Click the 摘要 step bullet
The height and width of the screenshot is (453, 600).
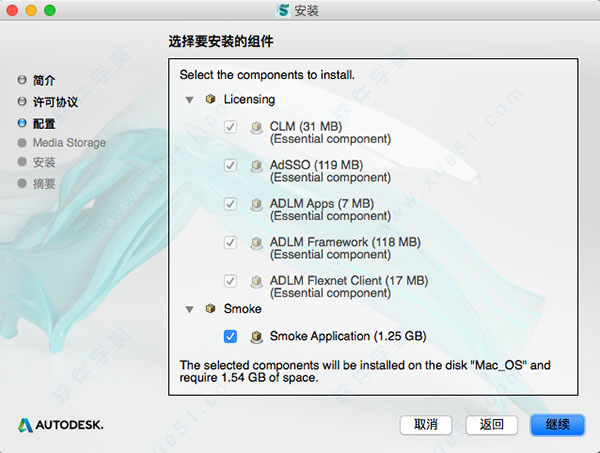click(22, 183)
